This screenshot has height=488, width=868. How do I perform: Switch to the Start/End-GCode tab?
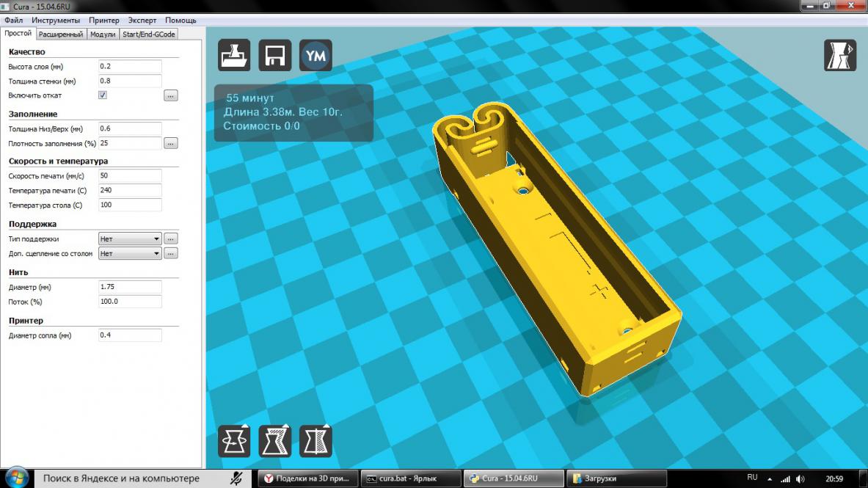(x=149, y=34)
